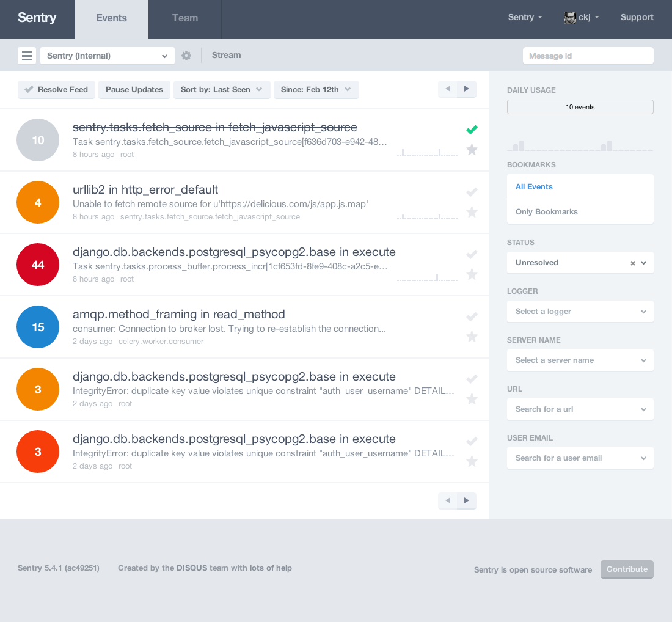Select Stream view

tap(226, 56)
